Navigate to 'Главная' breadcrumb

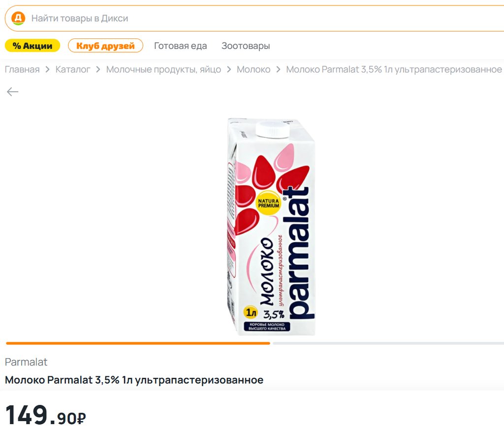click(22, 69)
